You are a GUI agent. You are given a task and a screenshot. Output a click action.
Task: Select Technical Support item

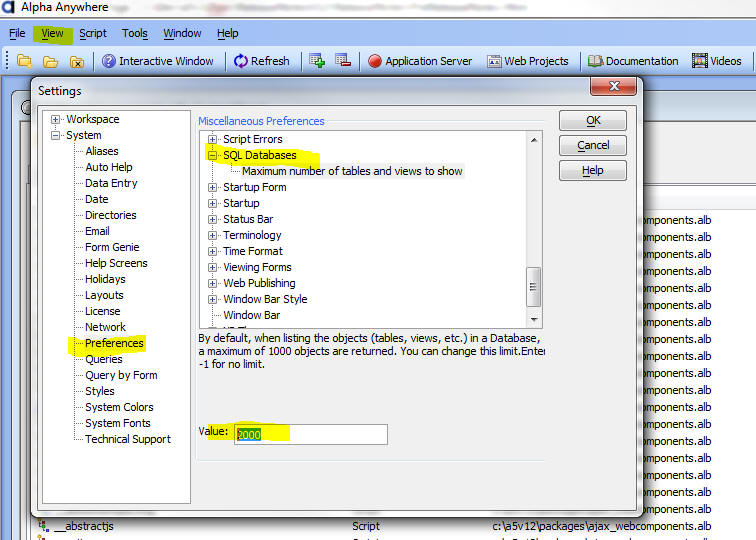[128, 439]
